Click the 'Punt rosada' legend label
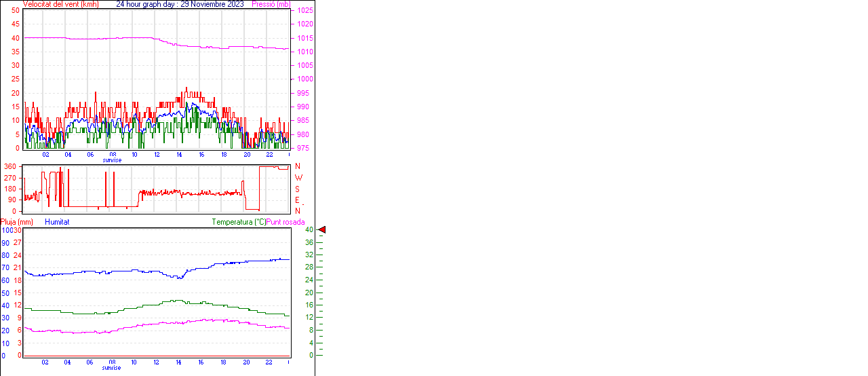 point(285,222)
